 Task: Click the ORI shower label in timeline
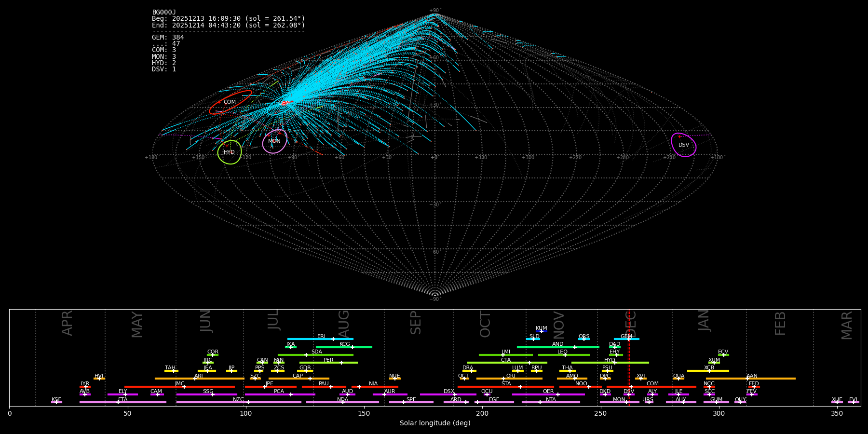click(x=511, y=376)
